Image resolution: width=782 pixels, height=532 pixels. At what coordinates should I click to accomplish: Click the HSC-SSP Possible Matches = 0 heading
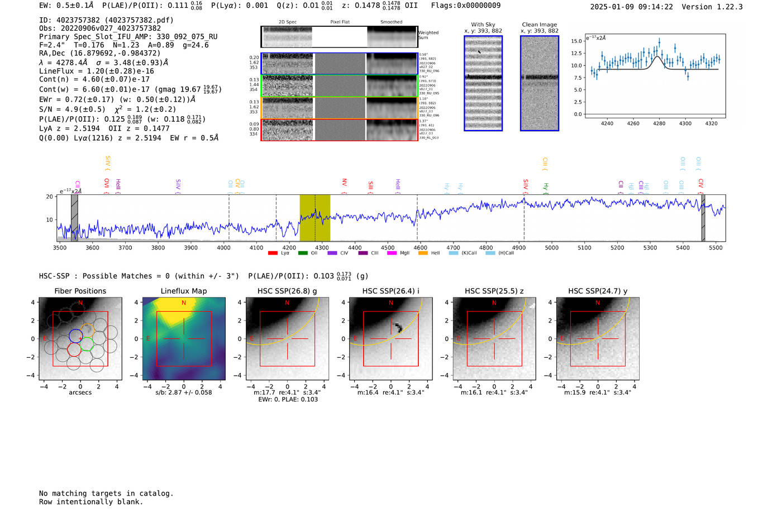(139, 276)
